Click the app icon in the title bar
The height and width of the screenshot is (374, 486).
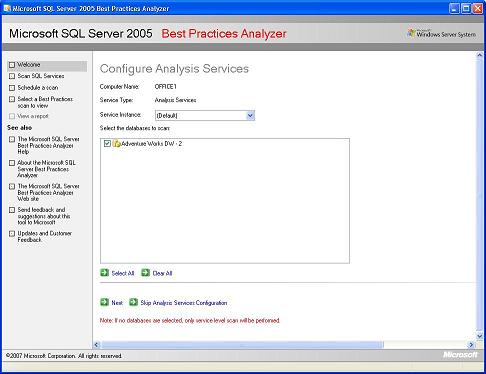[x=7, y=8]
